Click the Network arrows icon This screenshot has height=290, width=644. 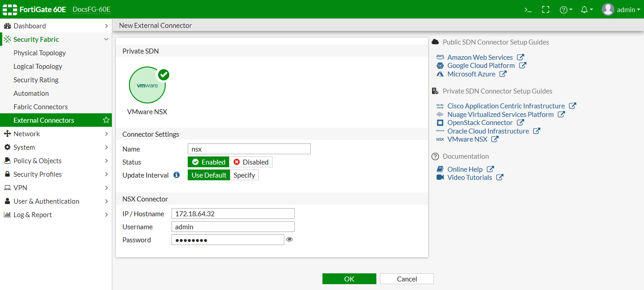tap(7, 134)
